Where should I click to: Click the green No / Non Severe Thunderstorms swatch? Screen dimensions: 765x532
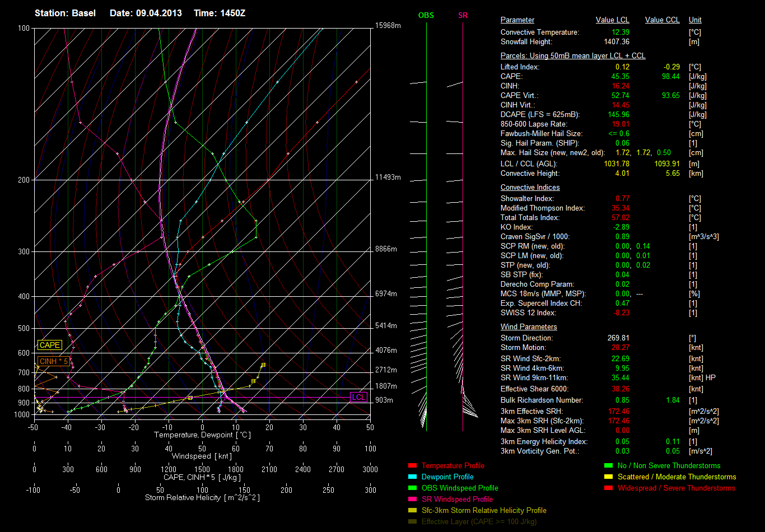608,466
